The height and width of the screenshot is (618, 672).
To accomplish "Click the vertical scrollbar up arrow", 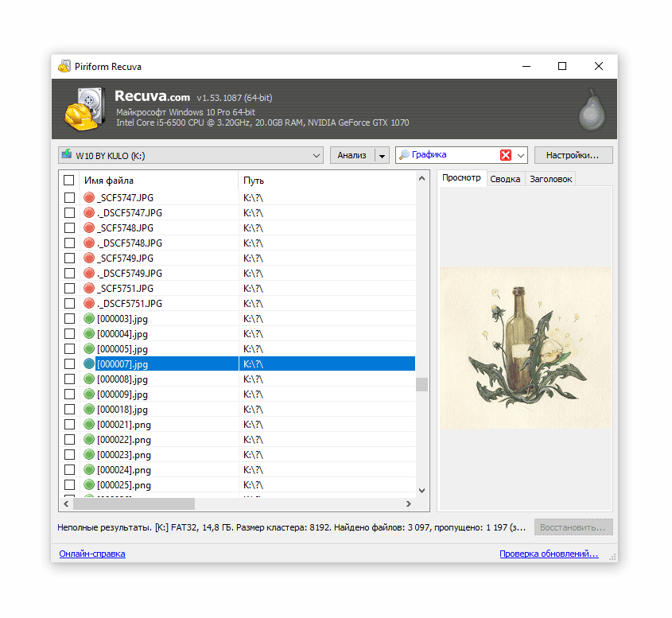I will [x=421, y=178].
